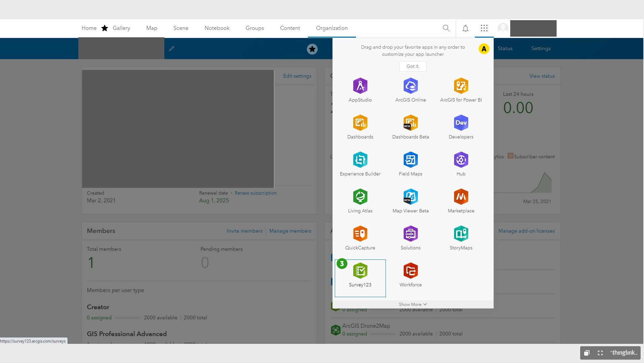
Task: Open the Scene tab
Action: [181, 28]
